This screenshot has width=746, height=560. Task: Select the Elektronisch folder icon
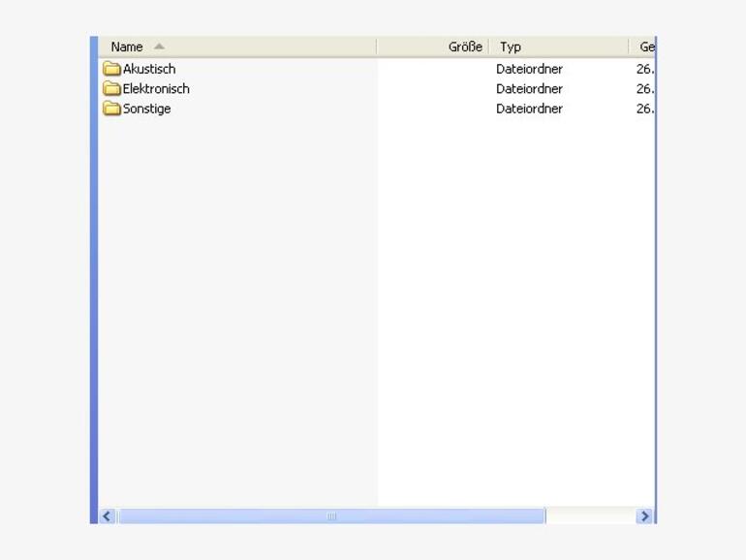(111, 88)
